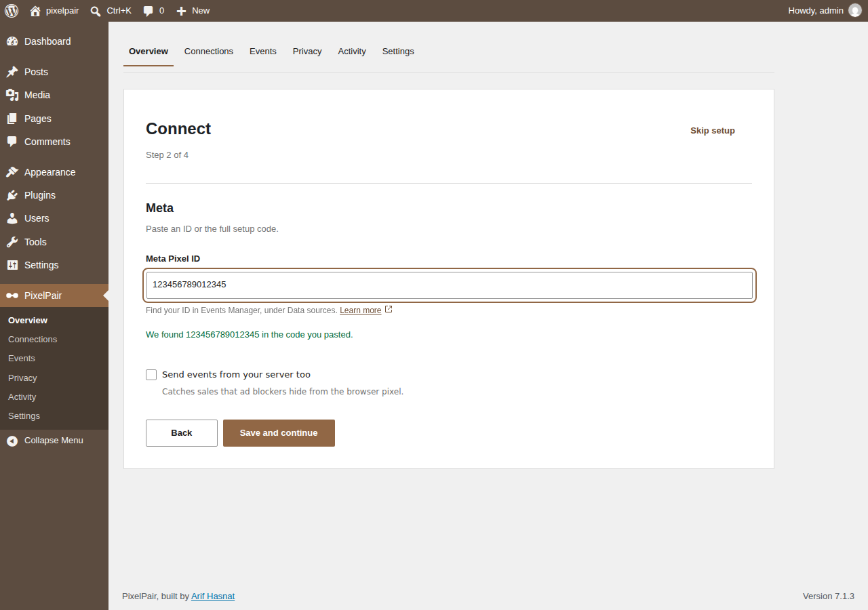Select the Tools wrench icon
This screenshot has height=610, width=868.
click(12, 242)
